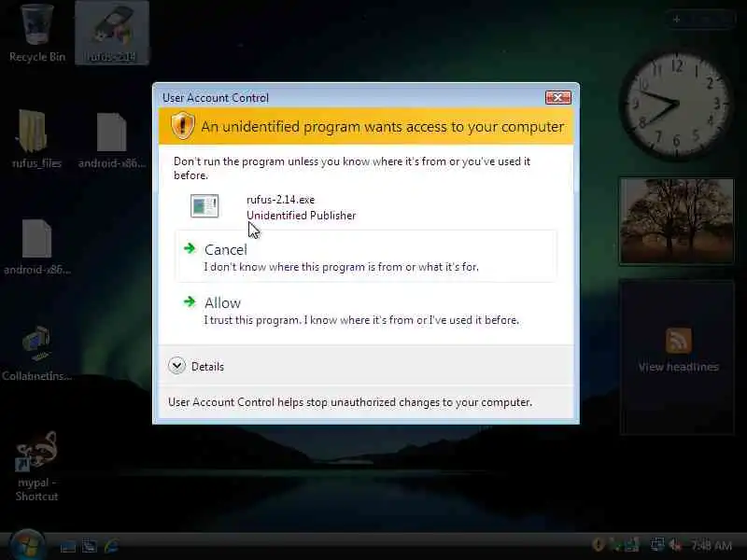Open the Recycle Bin desktop icon

pyautogui.click(x=37, y=33)
